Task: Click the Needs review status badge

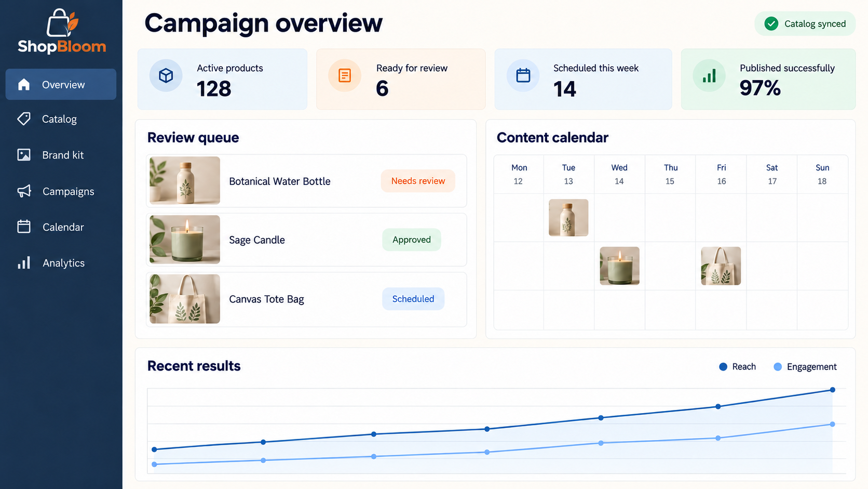Action: (x=418, y=181)
